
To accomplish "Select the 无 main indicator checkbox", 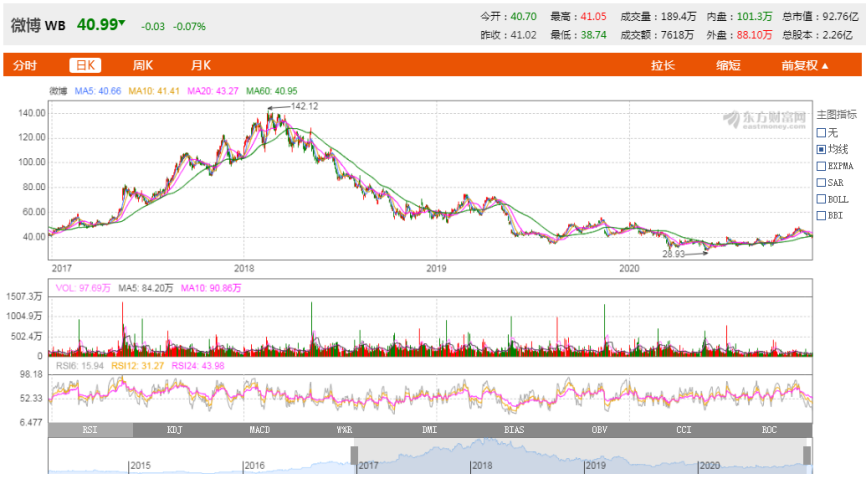I will 821,133.
